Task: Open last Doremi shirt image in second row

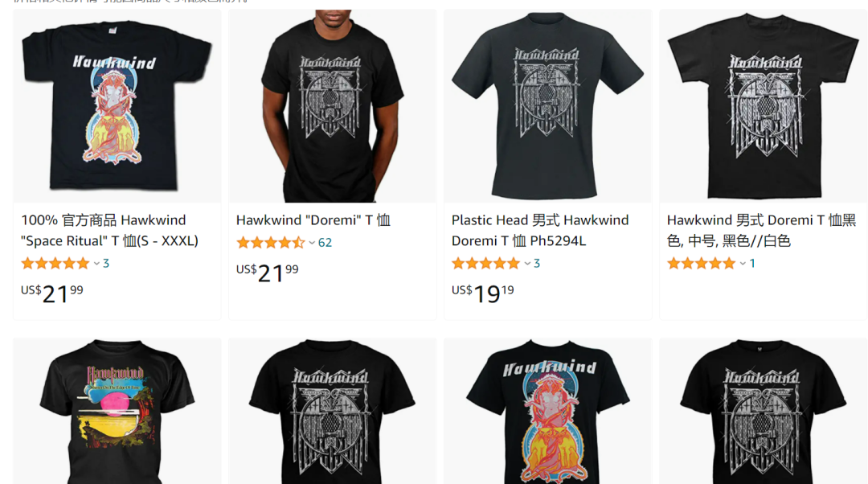Action: coord(763,411)
